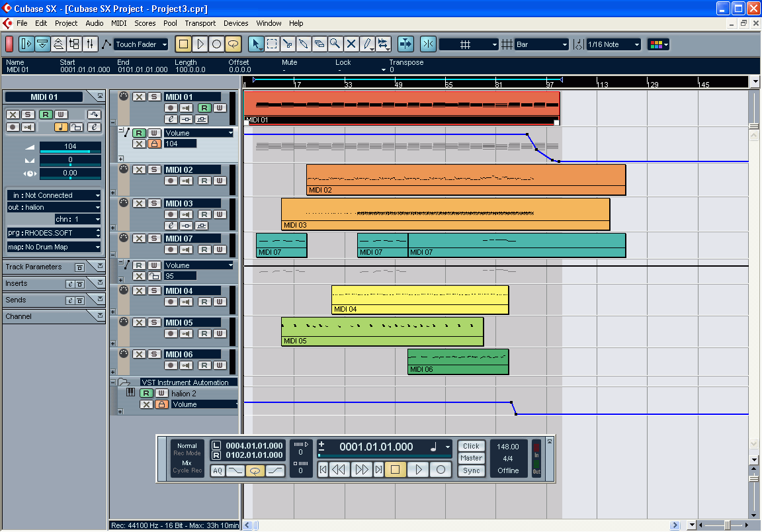This screenshot has width=762, height=532.
Task: Open the 'out : halion' output dropdown
Action: click(54, 207)
